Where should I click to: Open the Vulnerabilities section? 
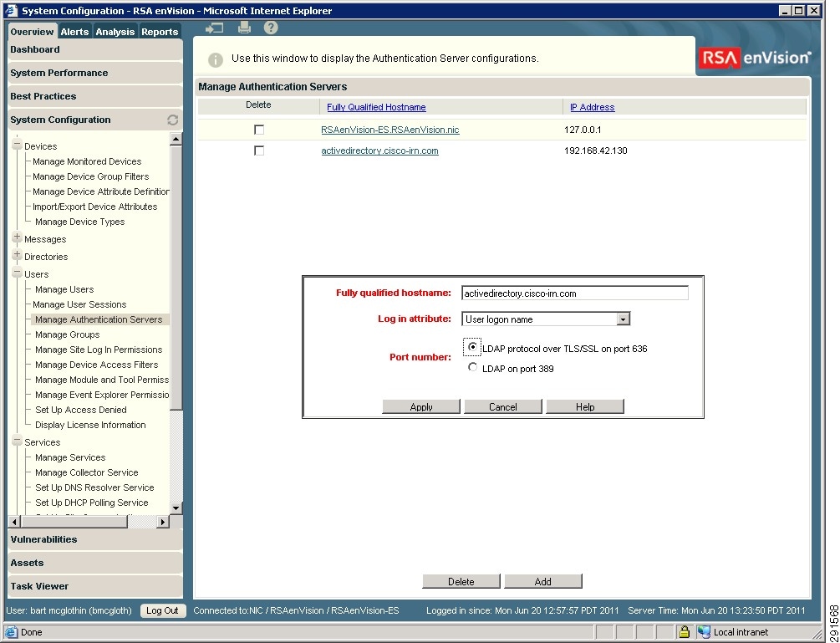tap(95, 539)
